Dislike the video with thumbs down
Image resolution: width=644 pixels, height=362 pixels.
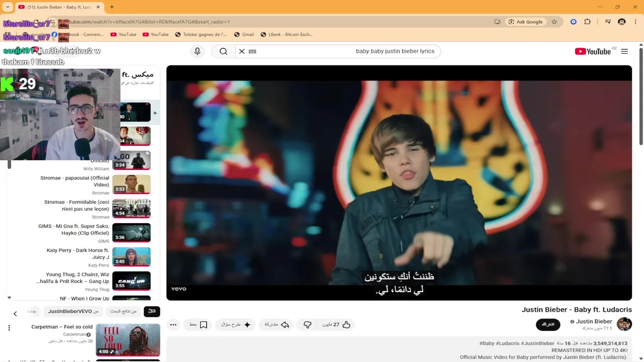[307, 325]
